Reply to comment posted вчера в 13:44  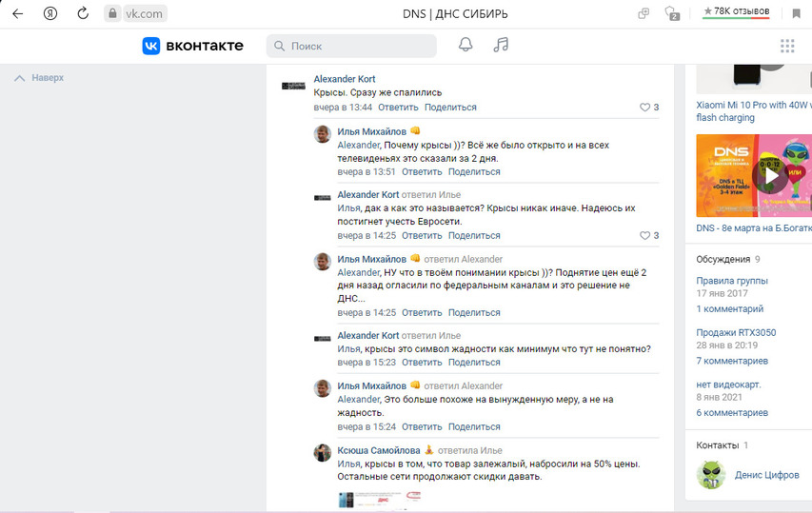tap(398, 108)
